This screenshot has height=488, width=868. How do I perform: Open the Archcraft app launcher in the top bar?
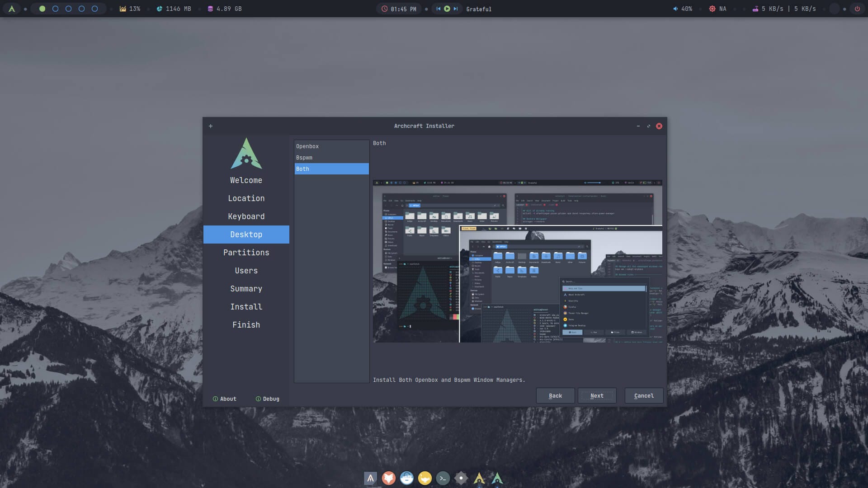11,8
